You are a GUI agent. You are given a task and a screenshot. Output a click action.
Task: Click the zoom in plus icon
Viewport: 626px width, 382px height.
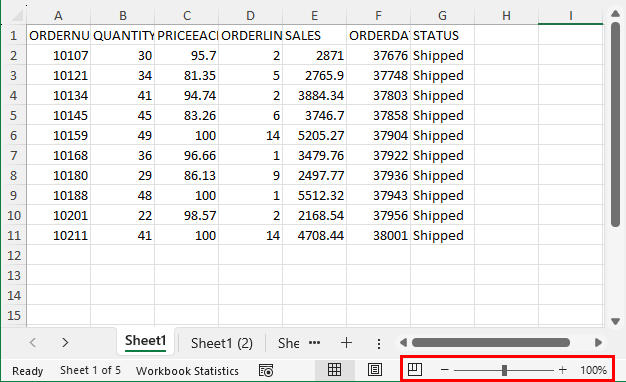pyautogui.click(x=563, y=370)
